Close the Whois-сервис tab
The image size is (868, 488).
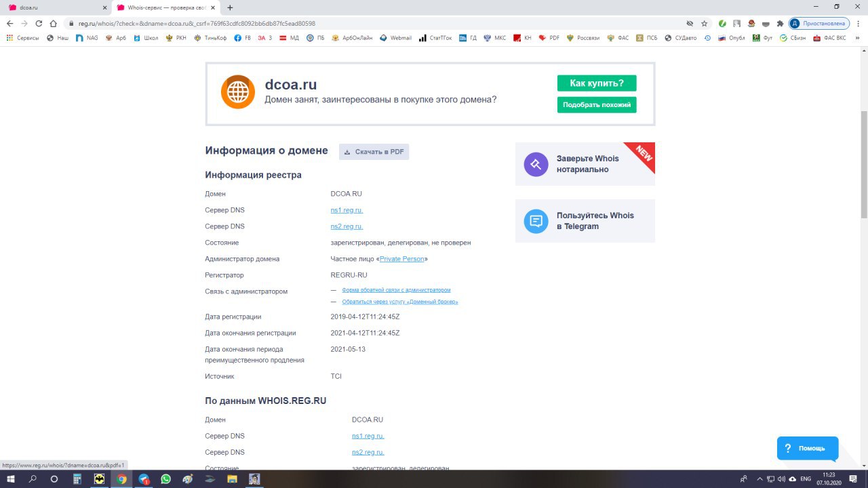click(212, 7)
